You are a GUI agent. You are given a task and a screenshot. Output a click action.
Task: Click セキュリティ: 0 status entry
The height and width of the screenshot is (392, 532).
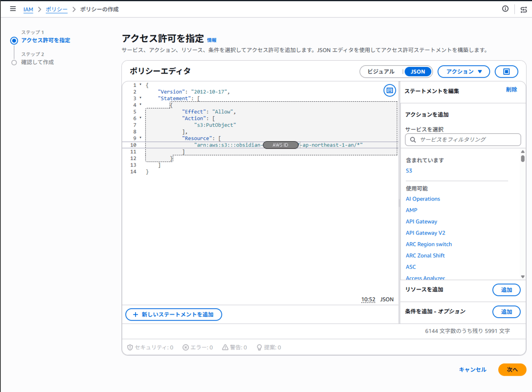click(x=150, y=347)
